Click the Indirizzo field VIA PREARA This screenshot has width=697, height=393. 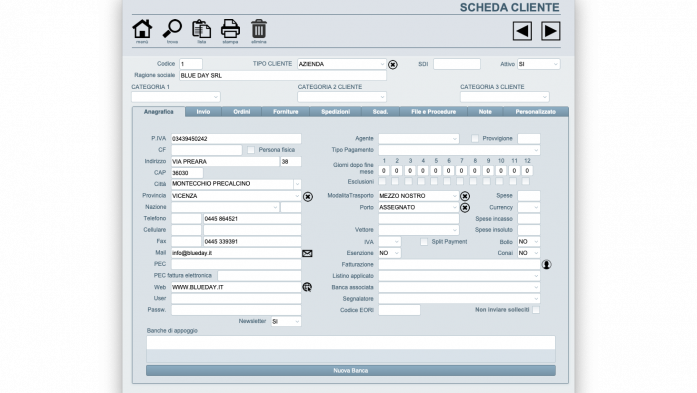point(225,162)
